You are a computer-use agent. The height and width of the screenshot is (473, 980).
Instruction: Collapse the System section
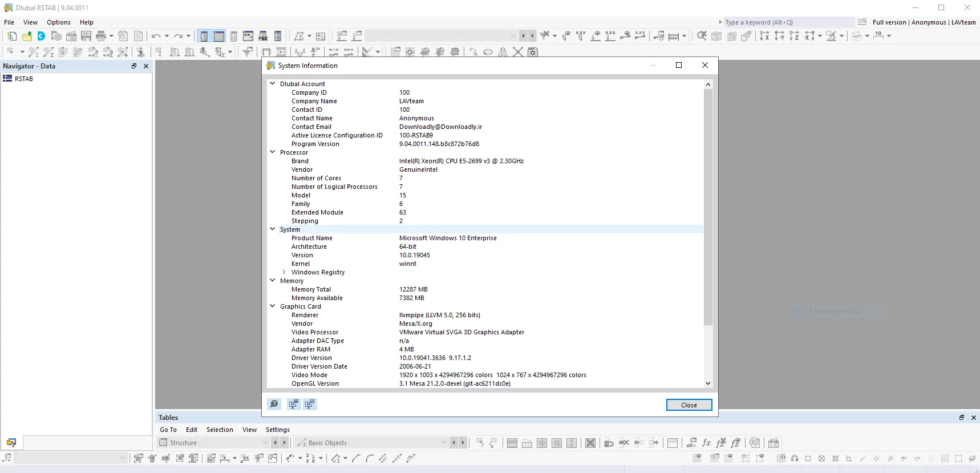[273, 229]
